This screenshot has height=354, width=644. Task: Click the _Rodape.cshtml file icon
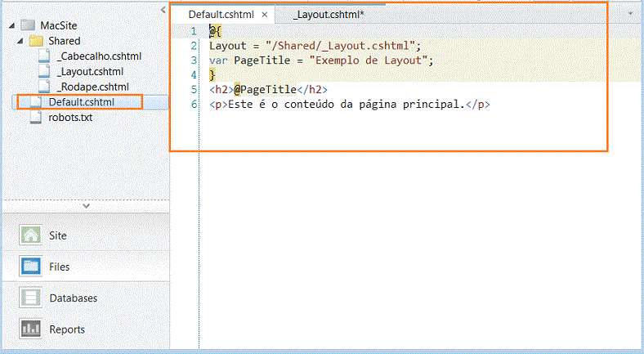pos(44,86)
